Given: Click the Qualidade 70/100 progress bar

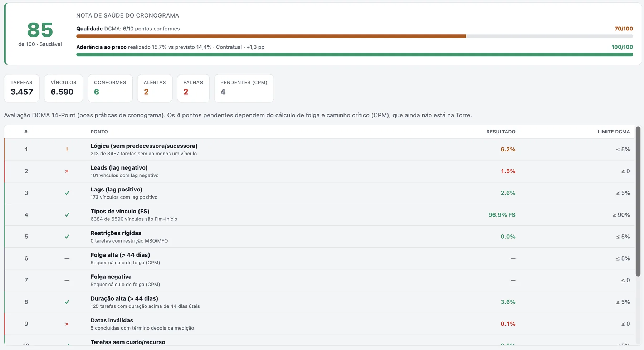Looking at the screenshot, I should [x=355, y=36].
